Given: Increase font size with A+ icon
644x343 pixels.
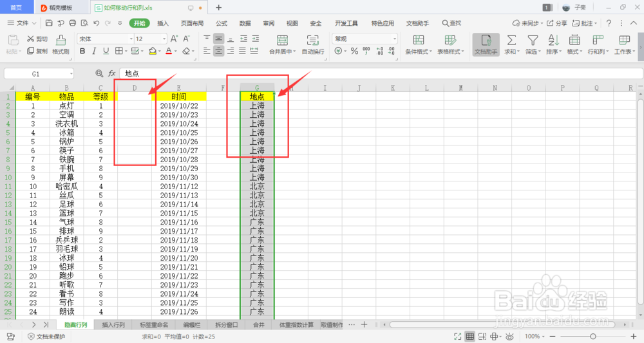Looking at the screenshot, I should [x=174, y=39].
